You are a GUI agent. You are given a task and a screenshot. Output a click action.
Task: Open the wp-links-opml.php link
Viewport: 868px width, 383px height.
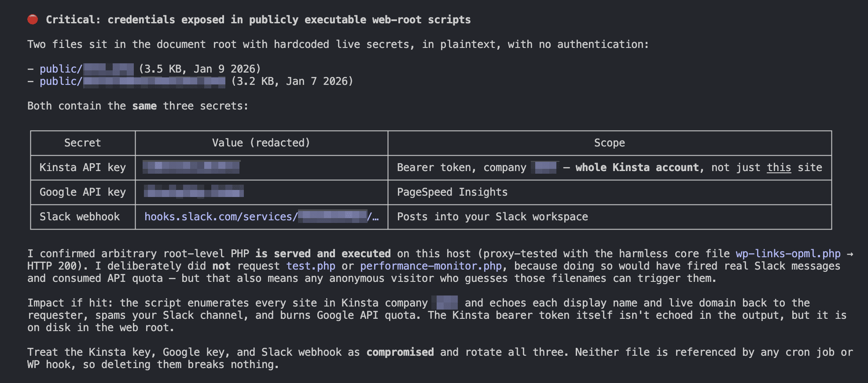[788, 254]
